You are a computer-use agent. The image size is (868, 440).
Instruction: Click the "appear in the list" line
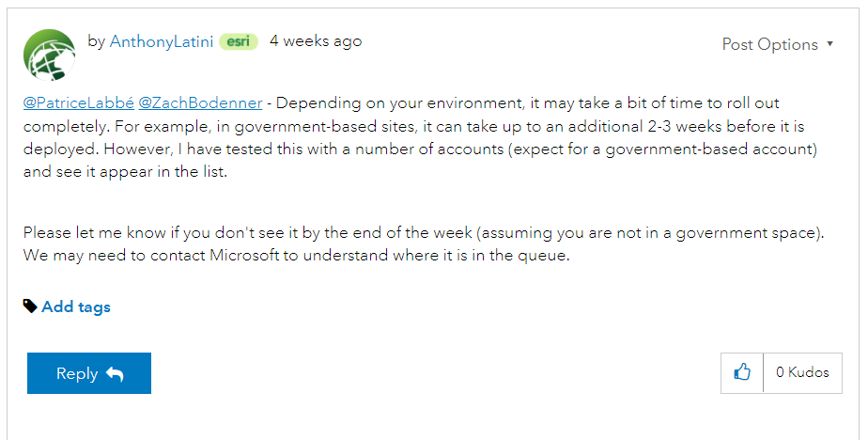(x=142, y=172)
